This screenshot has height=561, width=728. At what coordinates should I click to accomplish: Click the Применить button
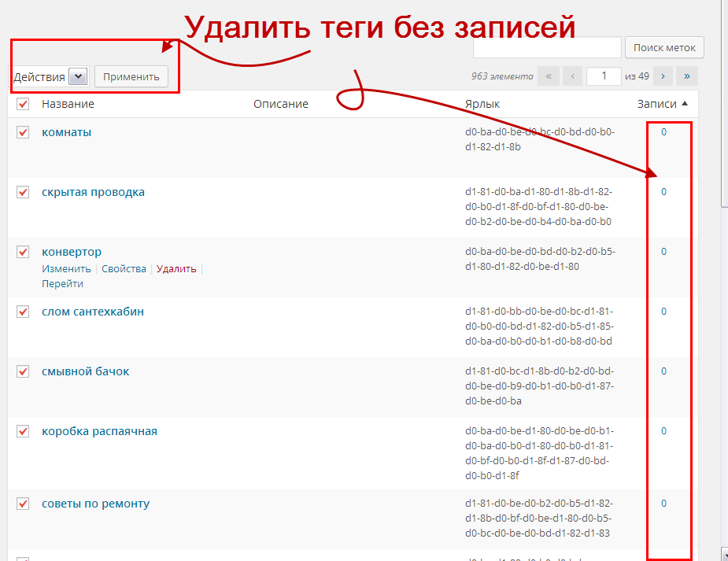131,76
